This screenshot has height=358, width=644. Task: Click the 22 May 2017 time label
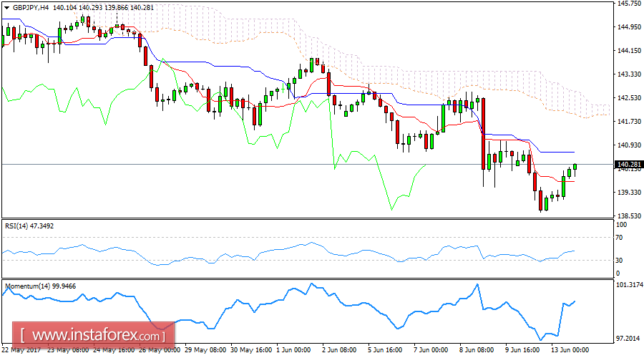tap(21, 350)
